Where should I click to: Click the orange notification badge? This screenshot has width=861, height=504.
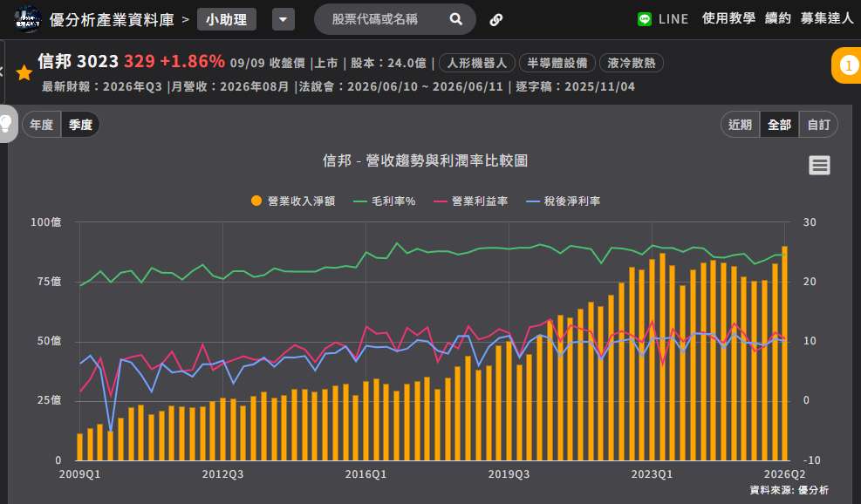(848, 65)
